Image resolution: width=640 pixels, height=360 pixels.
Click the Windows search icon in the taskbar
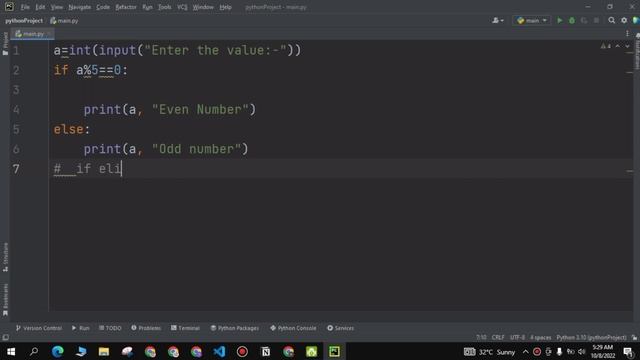[34, 351]
